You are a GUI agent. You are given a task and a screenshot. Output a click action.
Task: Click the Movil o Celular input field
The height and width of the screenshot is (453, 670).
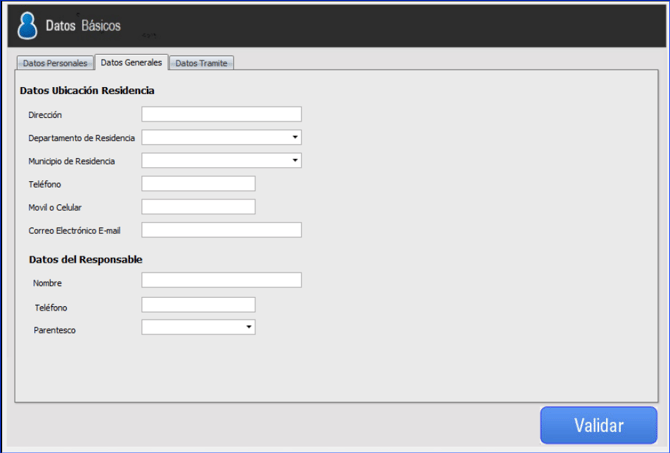click(x=198, y=207)
